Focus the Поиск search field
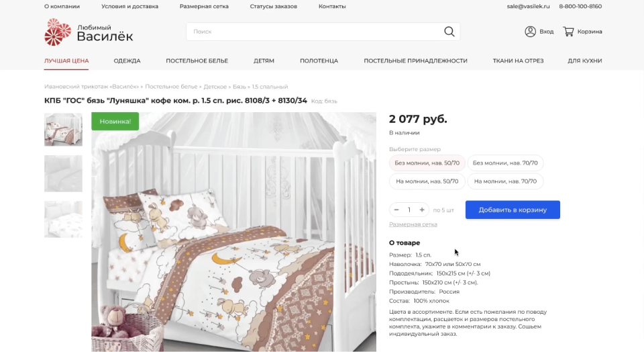 point(314,32)
